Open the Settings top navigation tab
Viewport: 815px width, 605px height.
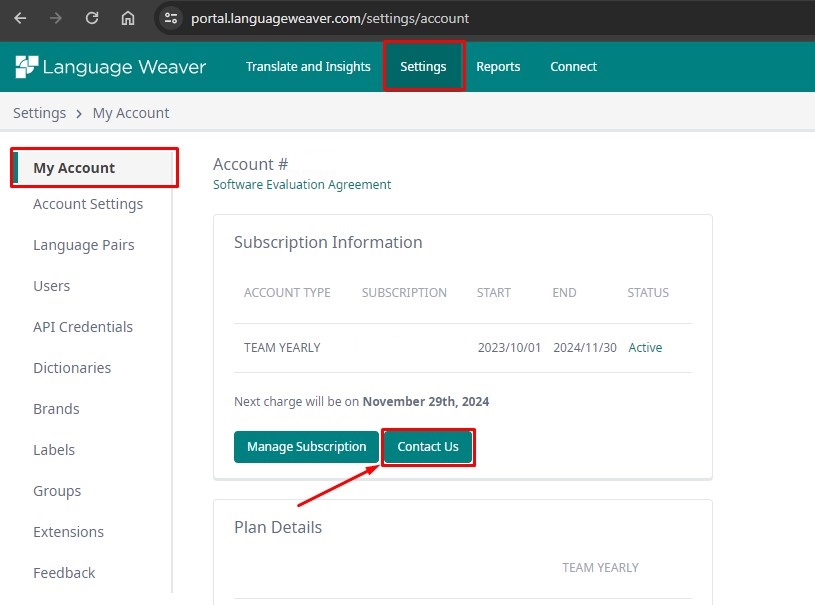[x=423, y=67]
